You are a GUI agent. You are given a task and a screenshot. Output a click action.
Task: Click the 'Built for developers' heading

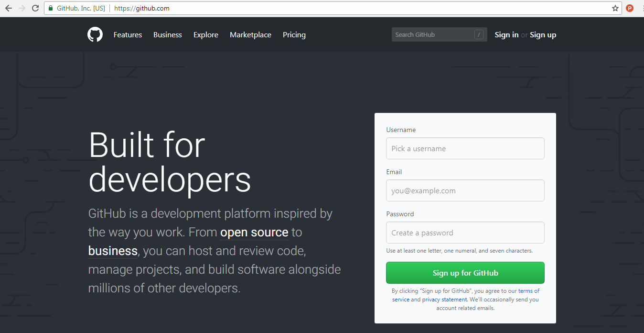click(x=170, y=162)
